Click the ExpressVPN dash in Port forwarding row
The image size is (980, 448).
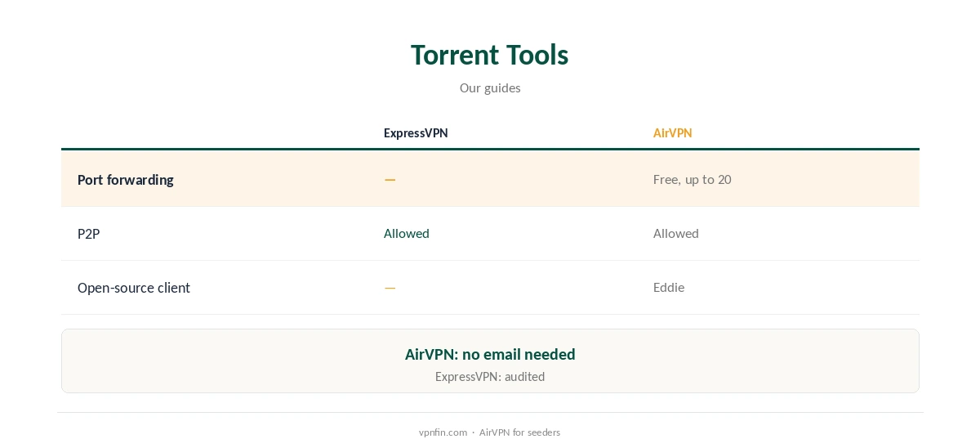390,180
